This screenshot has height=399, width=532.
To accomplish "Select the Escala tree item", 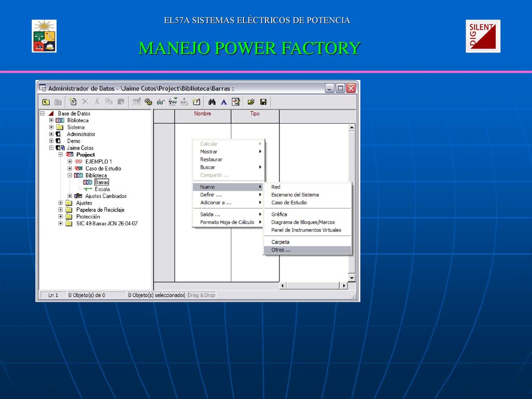I will (x=102, y=189).
